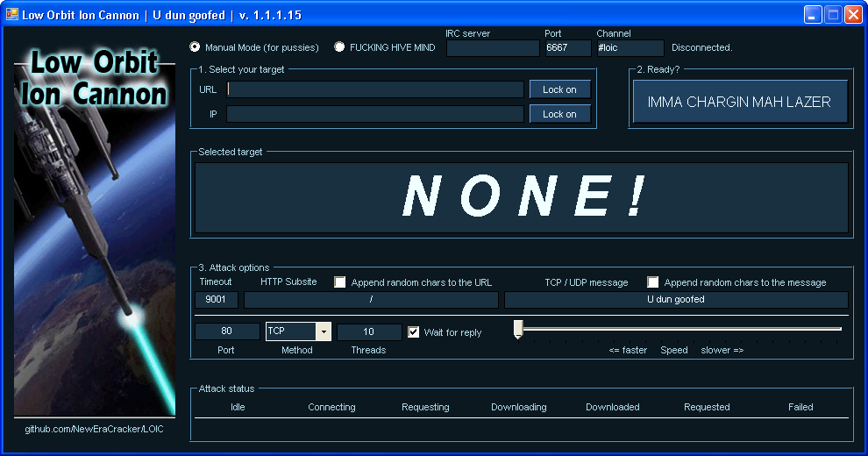Click the 'slower =>' speed label

click(722, 350)
